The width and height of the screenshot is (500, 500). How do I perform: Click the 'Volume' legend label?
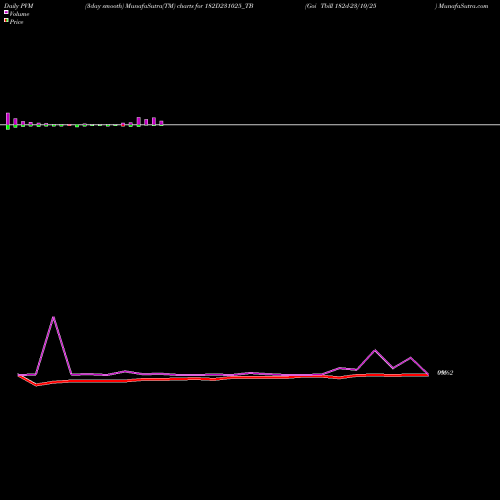click(19, 14)
